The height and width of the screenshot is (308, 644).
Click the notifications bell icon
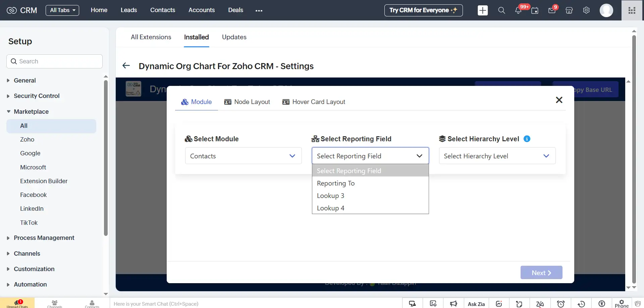click(518, 10)
